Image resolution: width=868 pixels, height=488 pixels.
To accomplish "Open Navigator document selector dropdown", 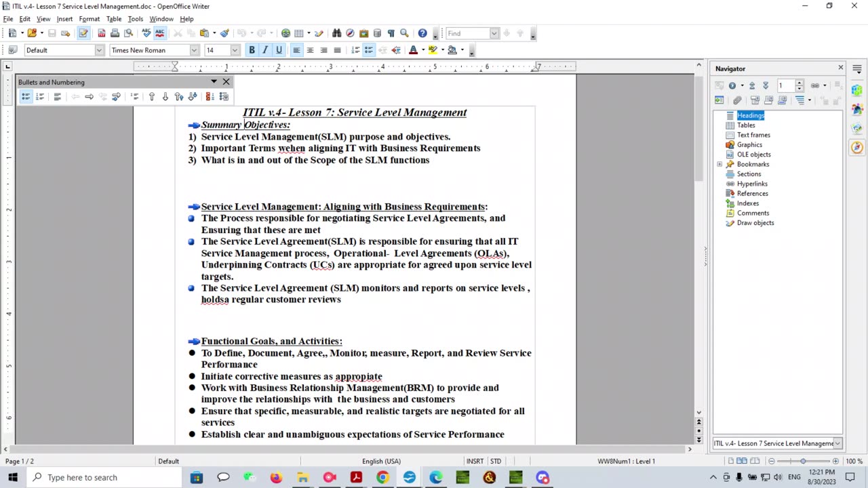I will click(837, 443).
